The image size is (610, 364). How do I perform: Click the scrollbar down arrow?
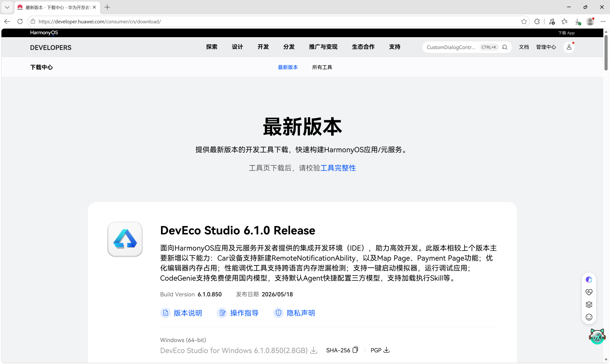click(x=606, y=360)
